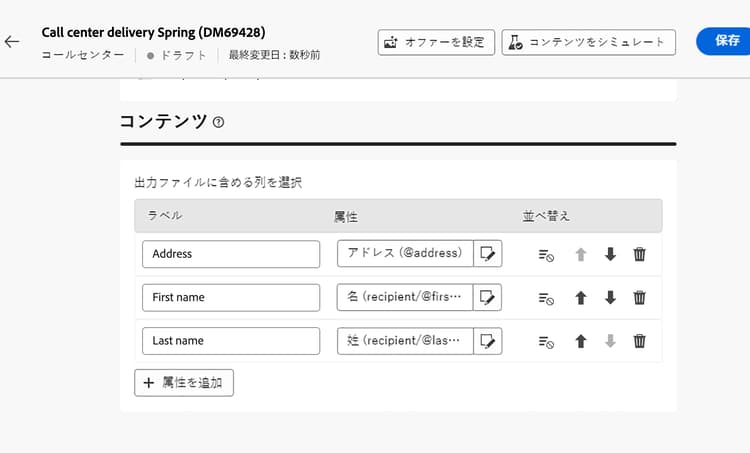Toggle sort icon in Last name row

[546, 342]
